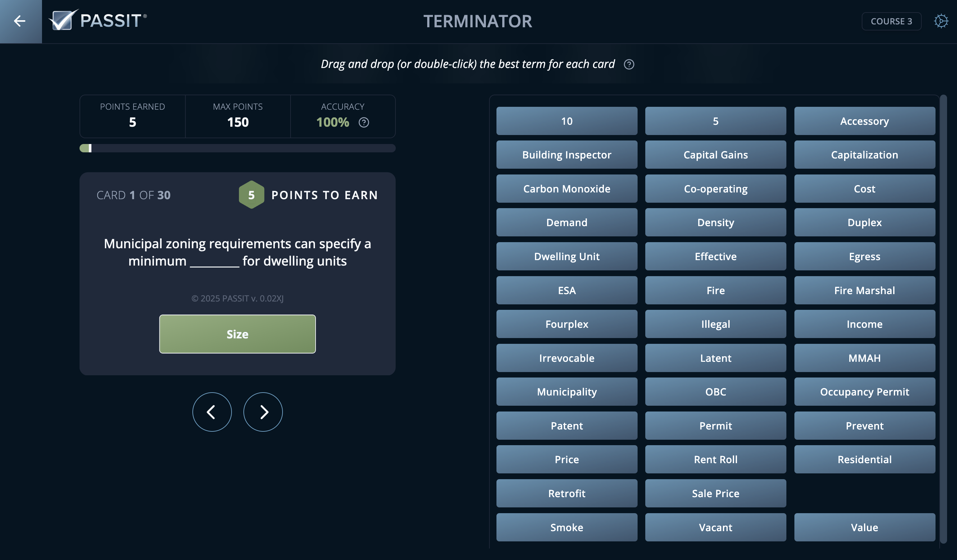Go to the previous card arrow
The width and height of the screenshot is (957, 560).
(212, 412)
